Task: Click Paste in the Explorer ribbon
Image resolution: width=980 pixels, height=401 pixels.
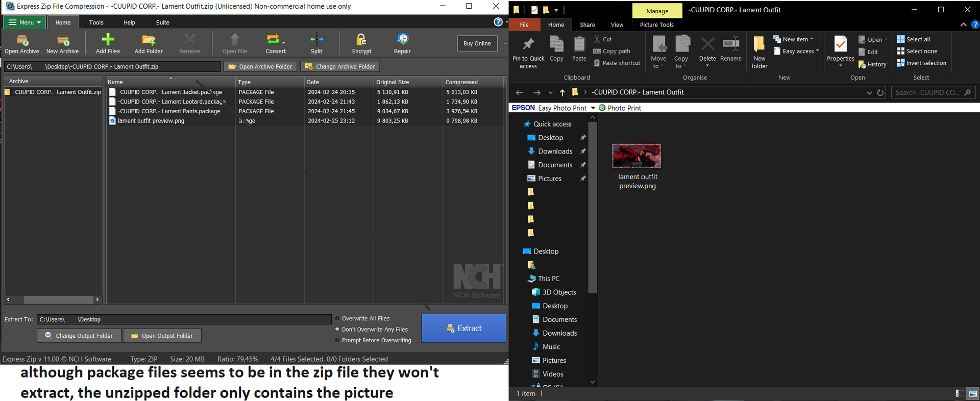Action: 579,49
